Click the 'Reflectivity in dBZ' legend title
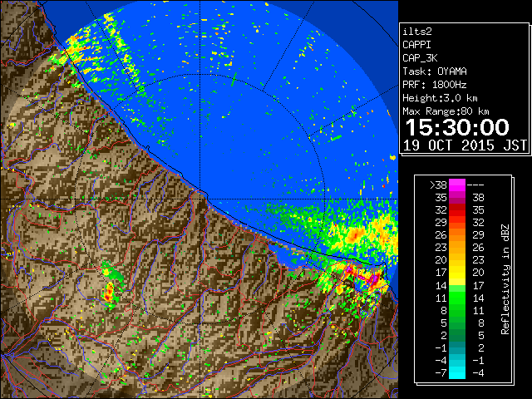The height and width of the screenshot is (399, 532). pos(505,279)
